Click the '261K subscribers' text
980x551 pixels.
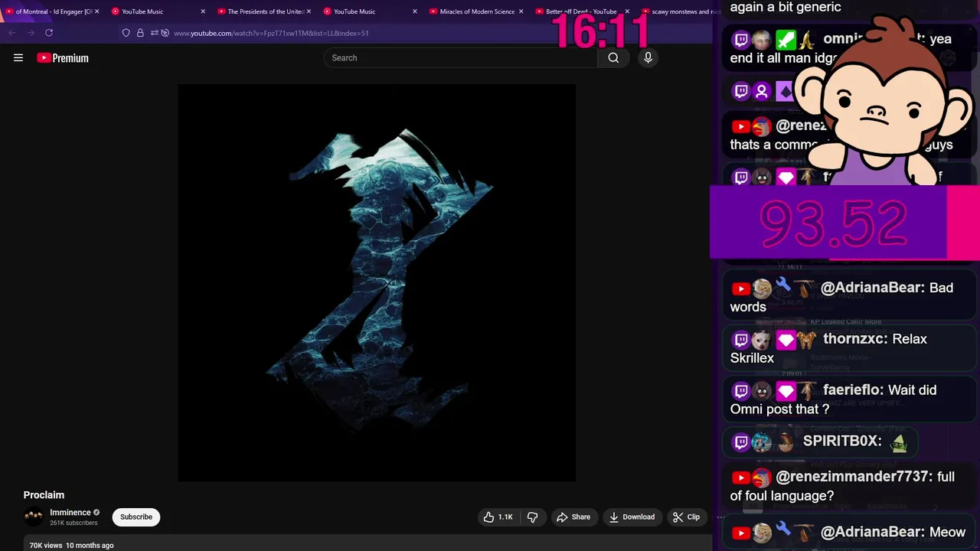point(73,523)
